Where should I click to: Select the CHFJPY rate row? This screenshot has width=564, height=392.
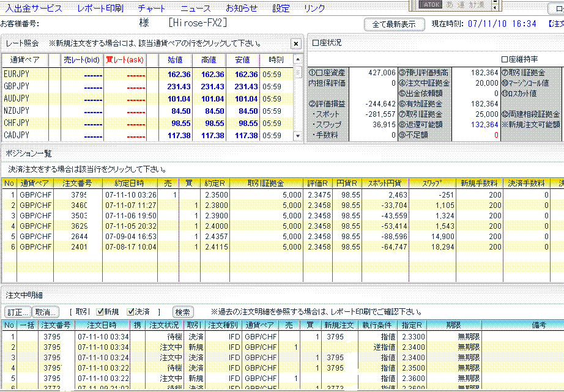pyautogui.click(x=148, y=124)
